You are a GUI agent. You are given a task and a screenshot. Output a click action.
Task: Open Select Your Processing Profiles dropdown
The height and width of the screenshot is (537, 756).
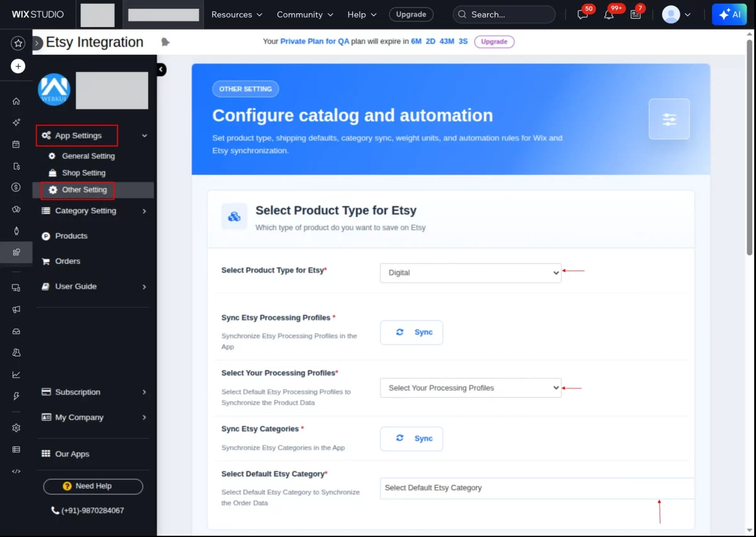point(471,388)
